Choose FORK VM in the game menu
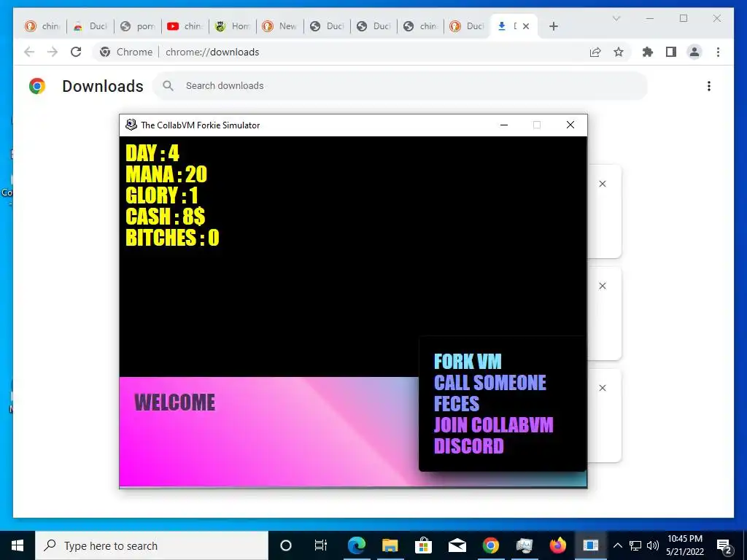747x560 pixels. [x=468, y=362]
